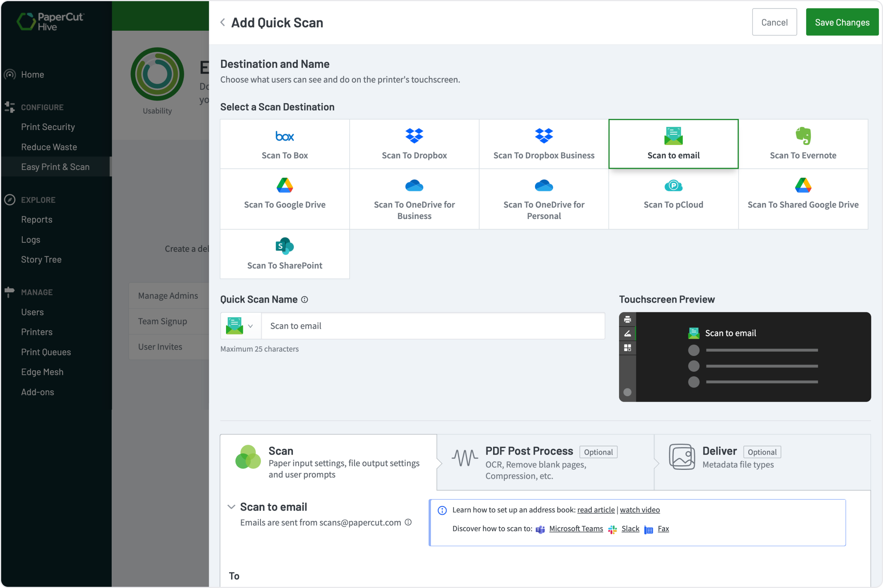The height and width of the screenshot is (588, 883).
Task: Click the Slack icon next to Discover scanning options
Action: tap(612, 529)
